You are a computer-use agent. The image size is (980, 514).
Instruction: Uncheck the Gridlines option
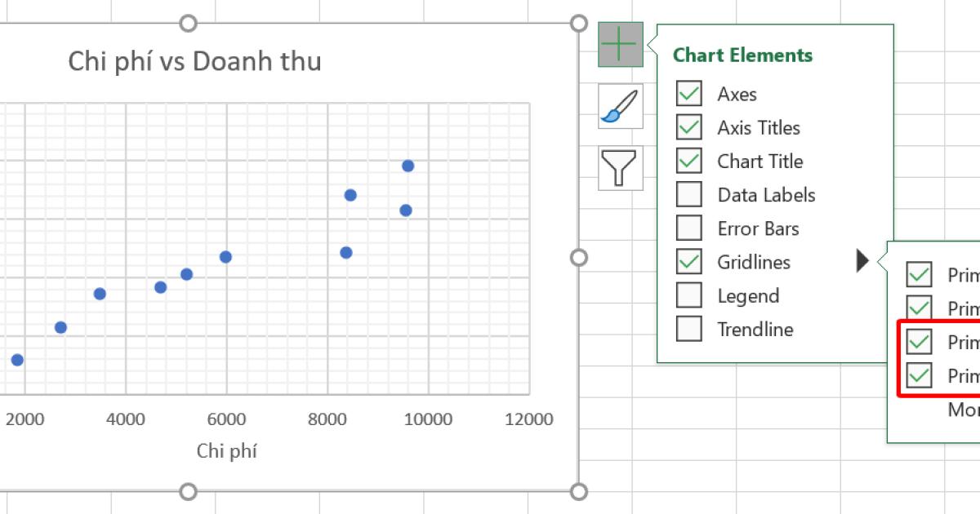[x=688, y=262]
